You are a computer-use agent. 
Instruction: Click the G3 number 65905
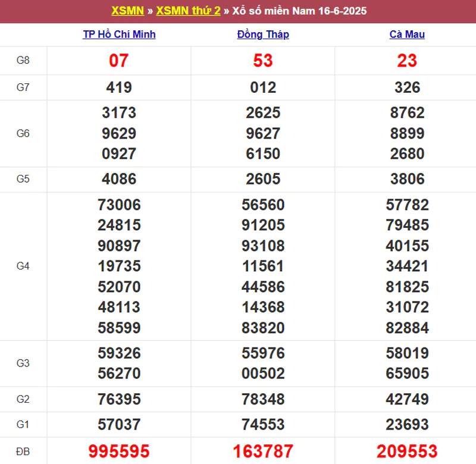(407, 373)
